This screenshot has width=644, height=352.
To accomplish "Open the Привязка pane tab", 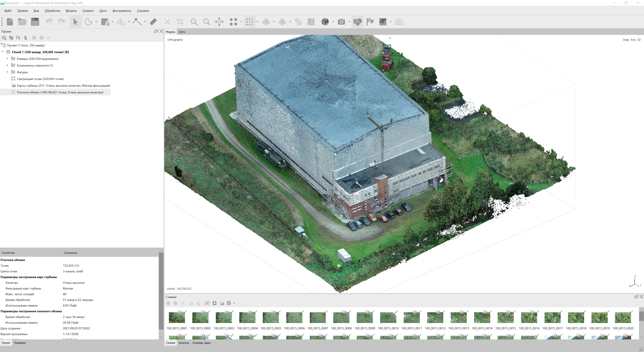I will click(x=20, y=343).
